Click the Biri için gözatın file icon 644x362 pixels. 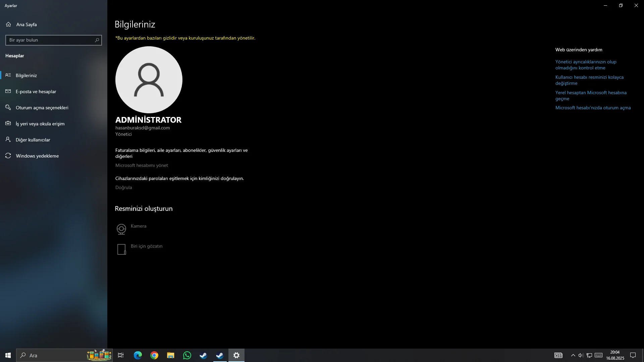[121, 249]
